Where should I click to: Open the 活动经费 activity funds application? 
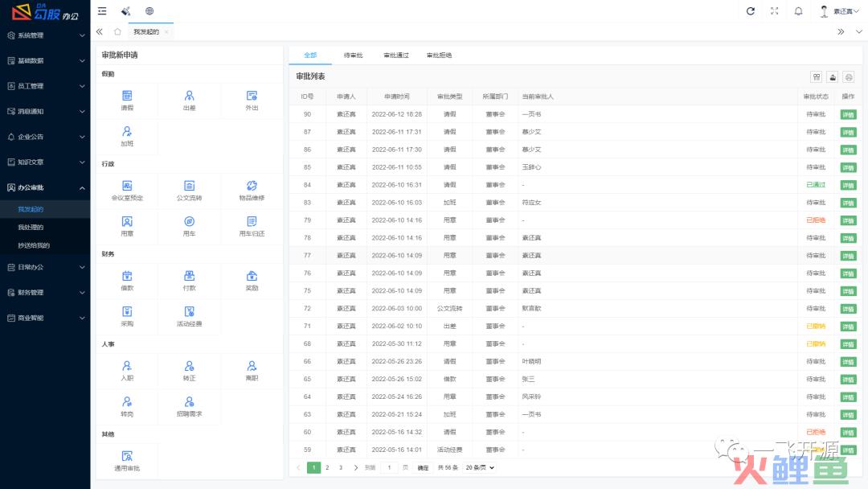(190, 317)
